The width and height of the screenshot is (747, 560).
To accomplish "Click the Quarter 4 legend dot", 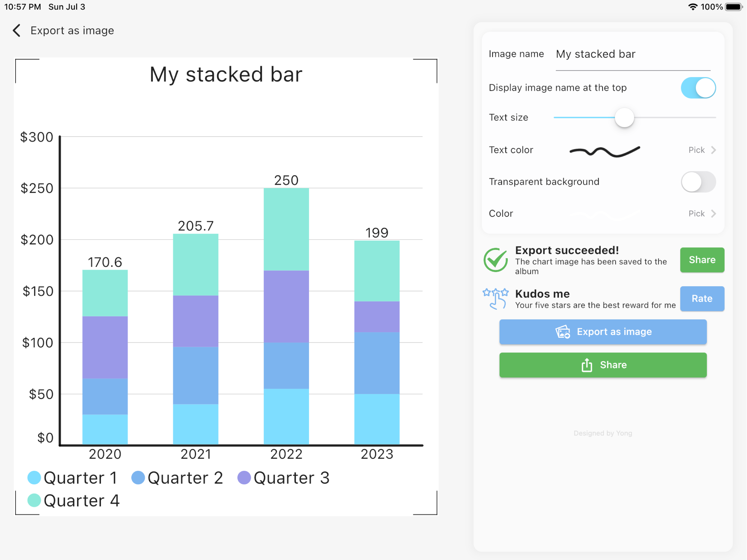I will point(34,500).
